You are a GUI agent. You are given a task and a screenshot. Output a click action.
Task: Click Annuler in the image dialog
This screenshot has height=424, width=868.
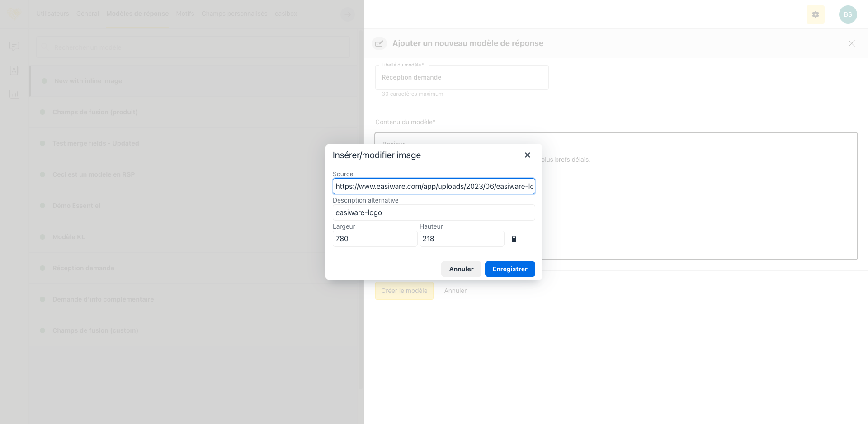tap(461, 269)
